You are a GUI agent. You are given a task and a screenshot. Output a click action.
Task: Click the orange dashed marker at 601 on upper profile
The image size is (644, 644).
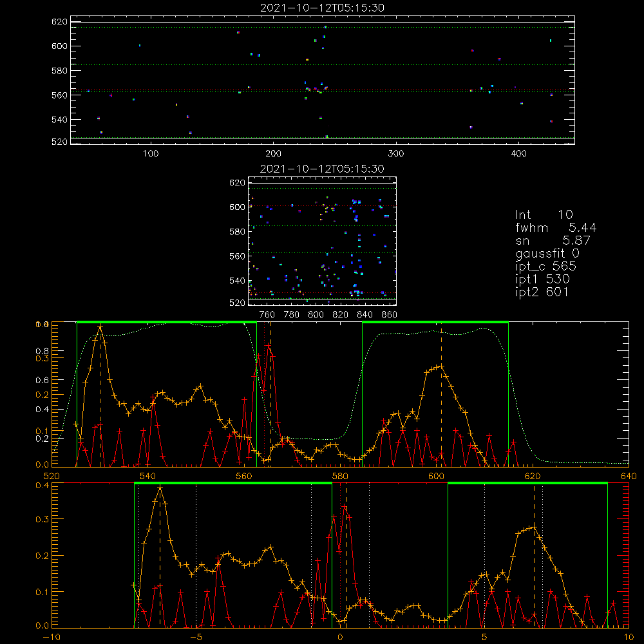coord(441,394)
